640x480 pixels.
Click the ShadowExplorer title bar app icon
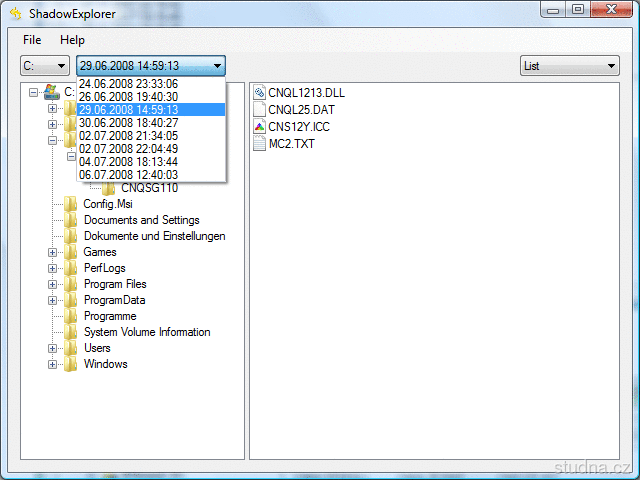(16, 12)
